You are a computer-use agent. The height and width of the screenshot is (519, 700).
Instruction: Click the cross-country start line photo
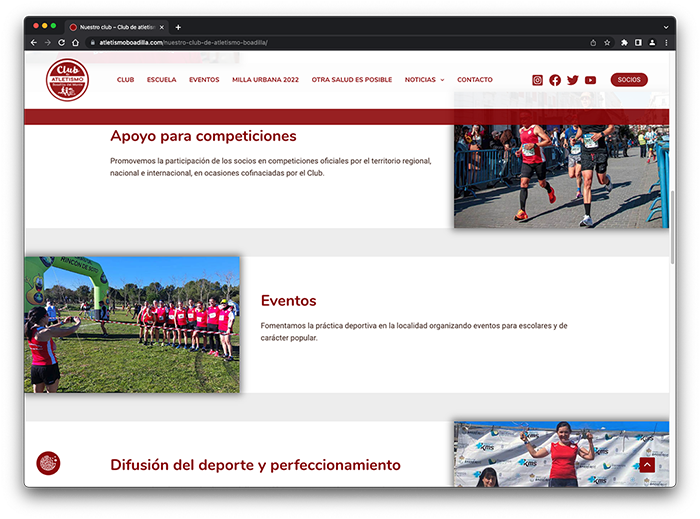tap(132, 324)
